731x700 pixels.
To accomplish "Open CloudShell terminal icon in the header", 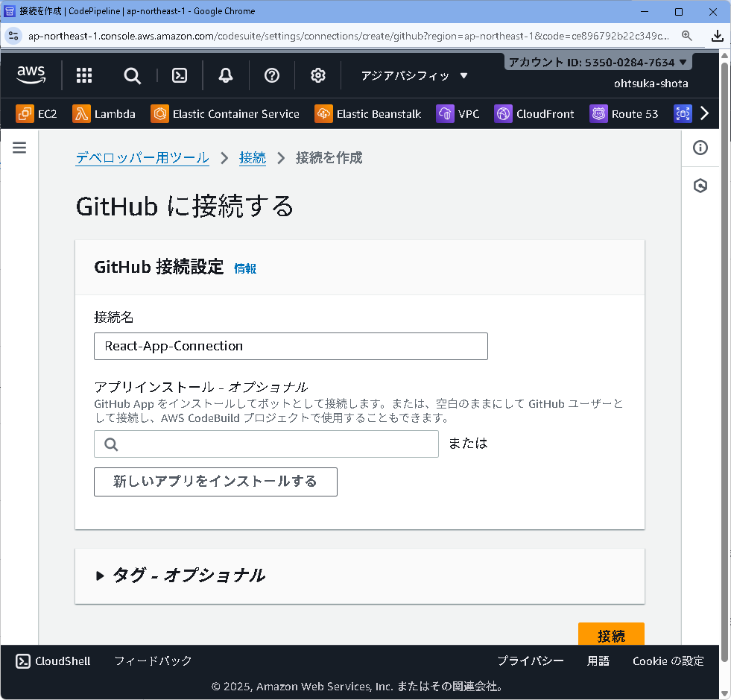I will click(x=180, y=75).
